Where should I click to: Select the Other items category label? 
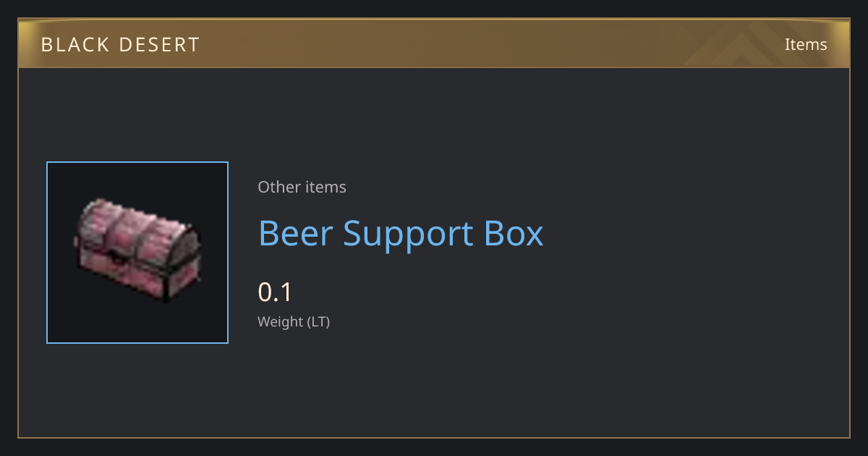point(302,187)
